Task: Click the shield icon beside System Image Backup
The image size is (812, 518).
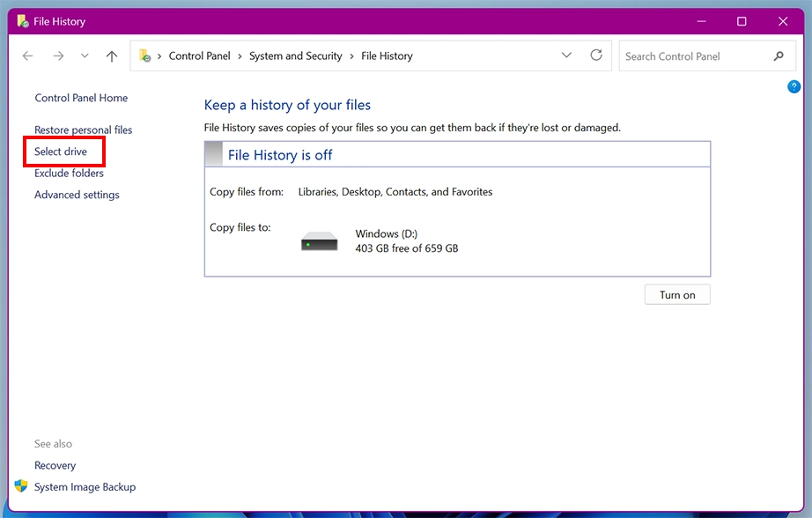Action: (x=21, y=486)
